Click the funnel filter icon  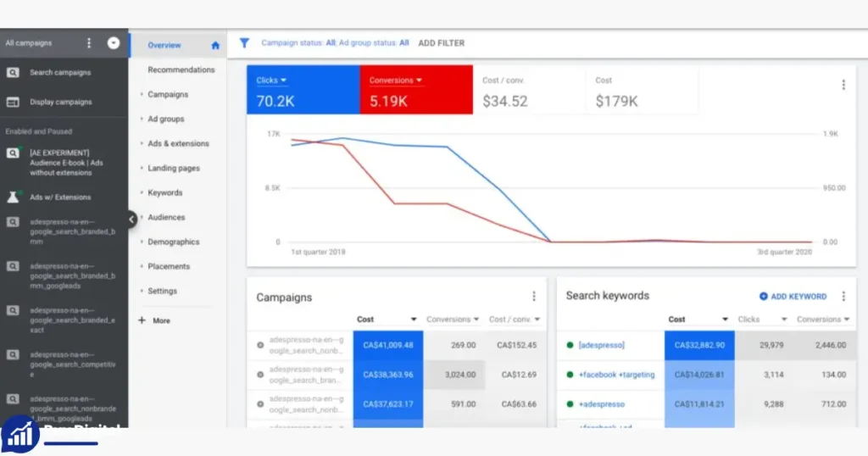[x=244, y=42]
